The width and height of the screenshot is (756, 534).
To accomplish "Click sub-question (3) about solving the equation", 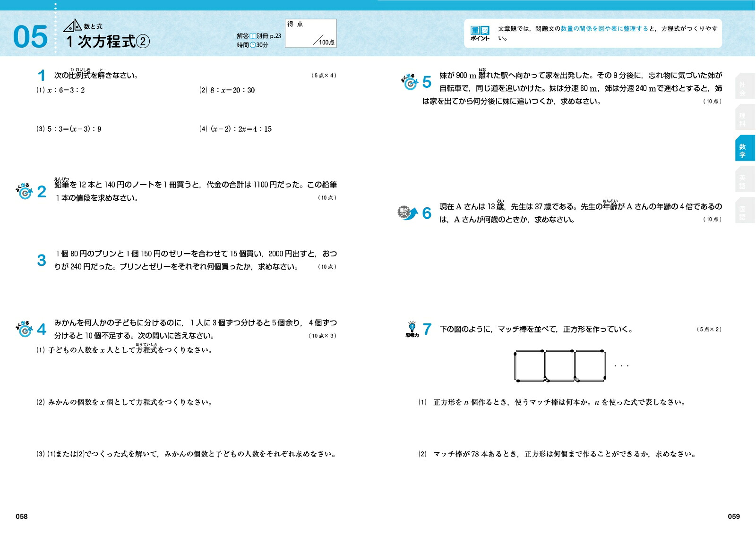I will point(187,454).
